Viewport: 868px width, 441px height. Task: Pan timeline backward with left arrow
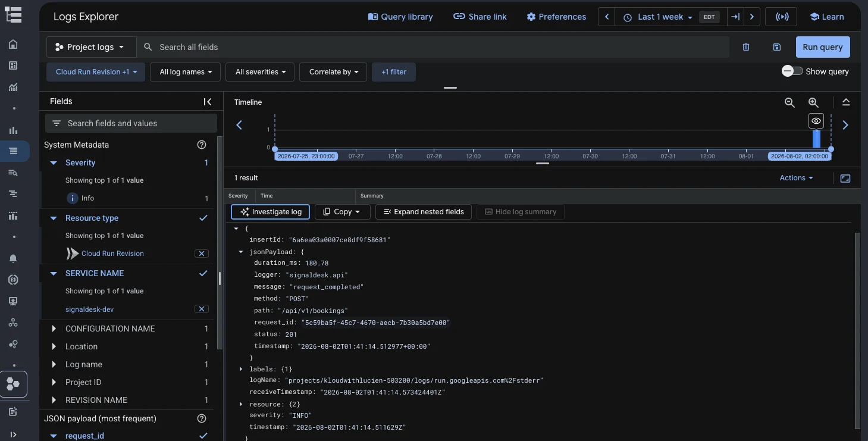[239, 125]
